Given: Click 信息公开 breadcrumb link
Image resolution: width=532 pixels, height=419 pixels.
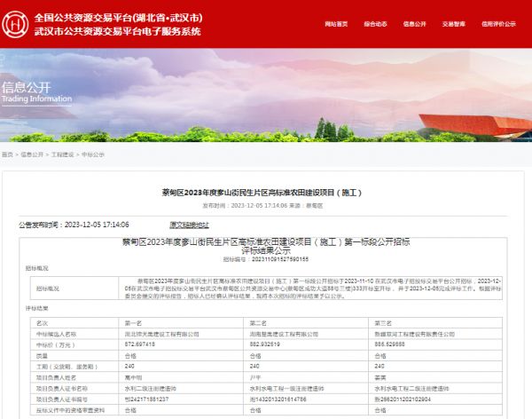Looking at the screenshot, I should pos(31,154).
